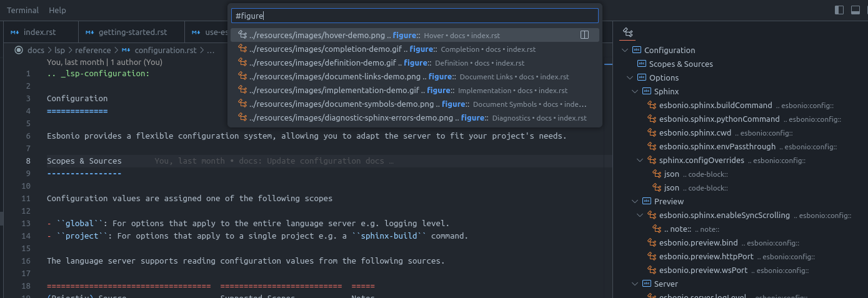This screenshot has width=868, height=298.
Task: Click icon beside esbonio.sphinx.cwd
Action: pos(652,132)
